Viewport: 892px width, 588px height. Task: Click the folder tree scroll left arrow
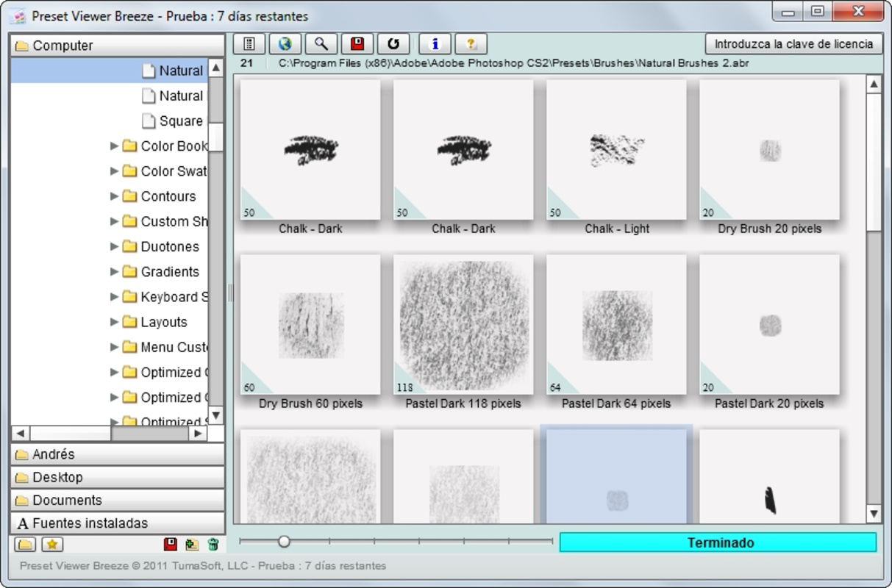click(21, 434)
